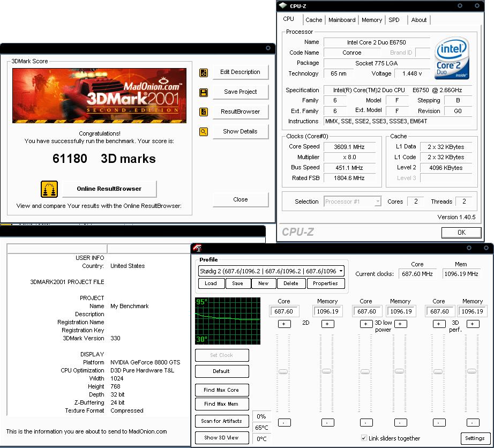Image resolution: width=494 pixels, height=448 pixels.
Task: Click the 3DMark2001 MadOnion banner image
Action: [99, 95]
